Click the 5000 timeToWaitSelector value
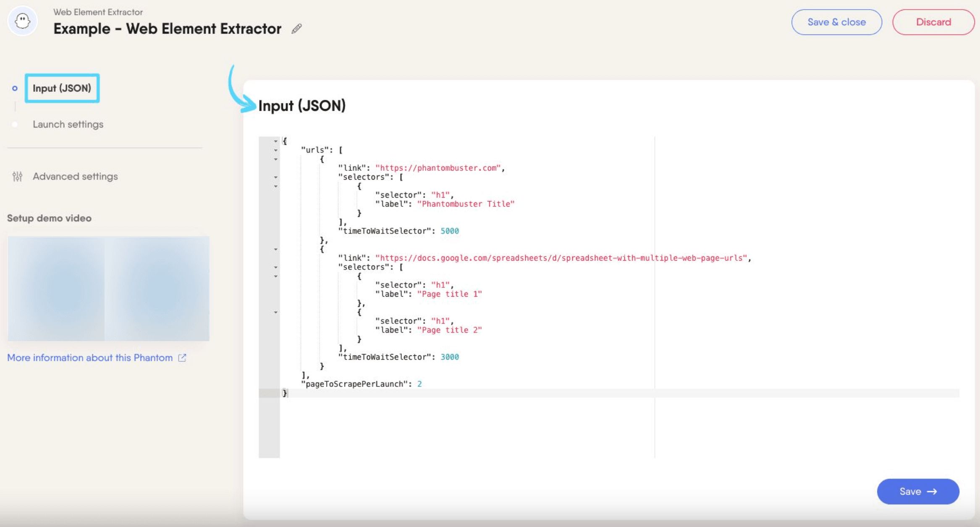980x527 pixels. tap(450, 231)
